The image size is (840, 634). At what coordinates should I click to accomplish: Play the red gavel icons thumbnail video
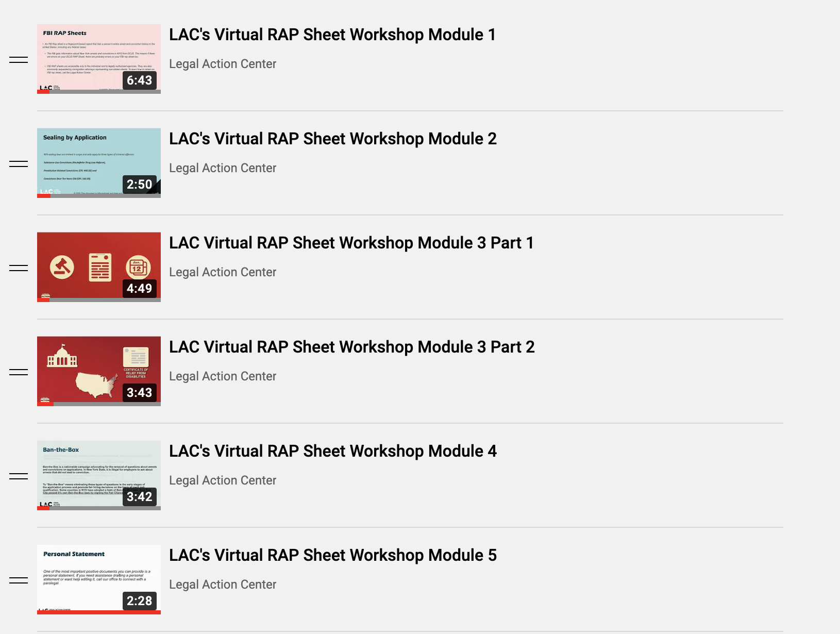(98, 266)
